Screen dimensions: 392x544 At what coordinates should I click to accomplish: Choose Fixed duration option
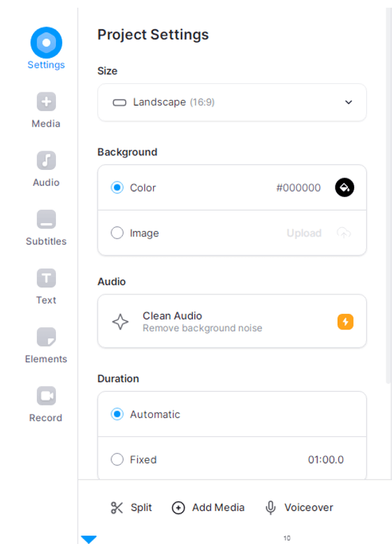[117, 459]
